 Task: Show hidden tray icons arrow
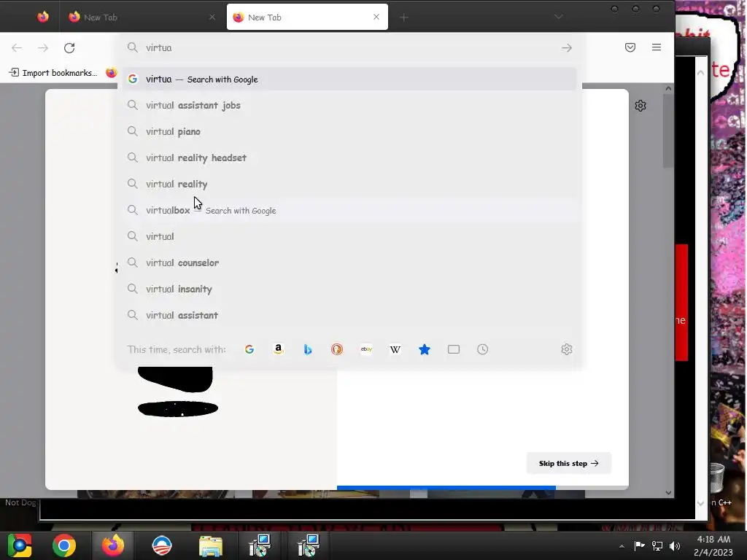pyautogui.click(x=622, y=546)
